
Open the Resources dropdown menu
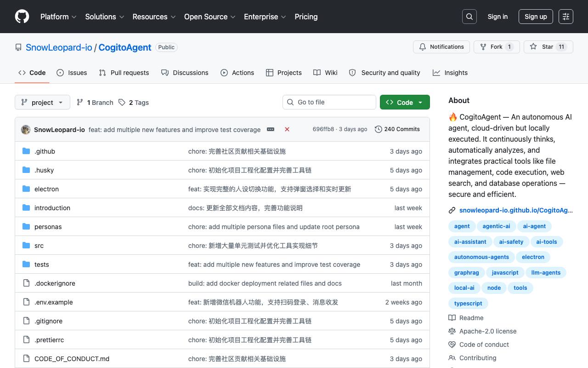tap(154, 17)
